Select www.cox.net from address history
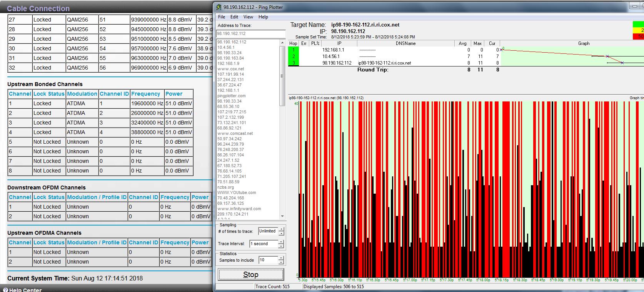Screen dimensions: 644x292 (x=230, y=69)
